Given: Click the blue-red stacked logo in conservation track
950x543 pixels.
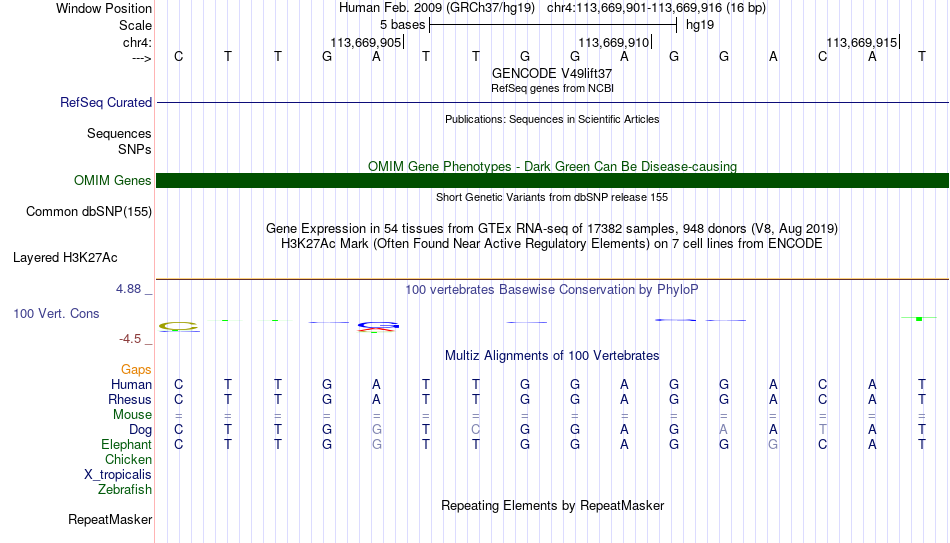Looking at the screenshot, I should [x=377, y=327].
